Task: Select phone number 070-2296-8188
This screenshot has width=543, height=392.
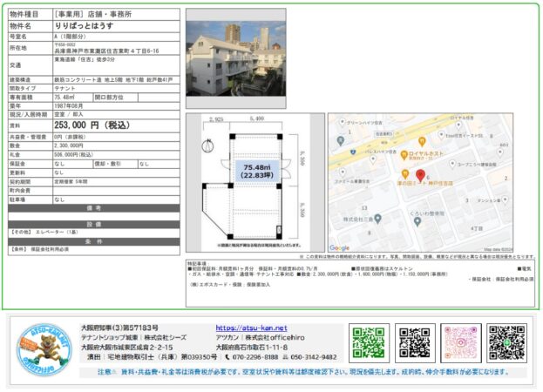Action: pyautogui.click(x=255, y=357)
